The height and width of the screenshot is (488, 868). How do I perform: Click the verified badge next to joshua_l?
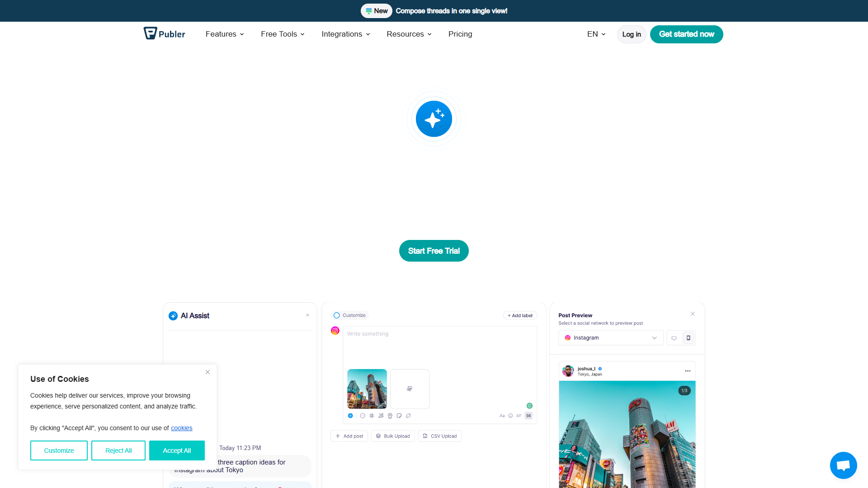coord(600,369)
